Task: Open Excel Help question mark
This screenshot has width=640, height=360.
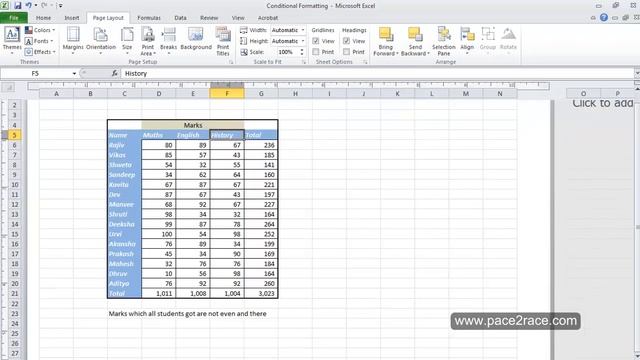Action: tap(604, 18)
